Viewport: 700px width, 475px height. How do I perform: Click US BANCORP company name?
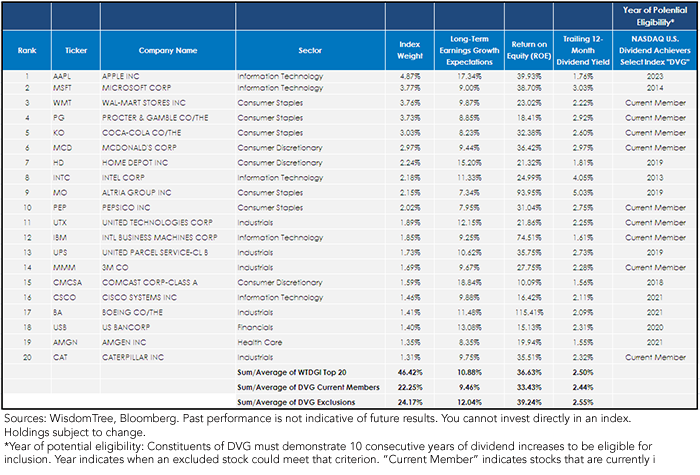coord(126,328)
